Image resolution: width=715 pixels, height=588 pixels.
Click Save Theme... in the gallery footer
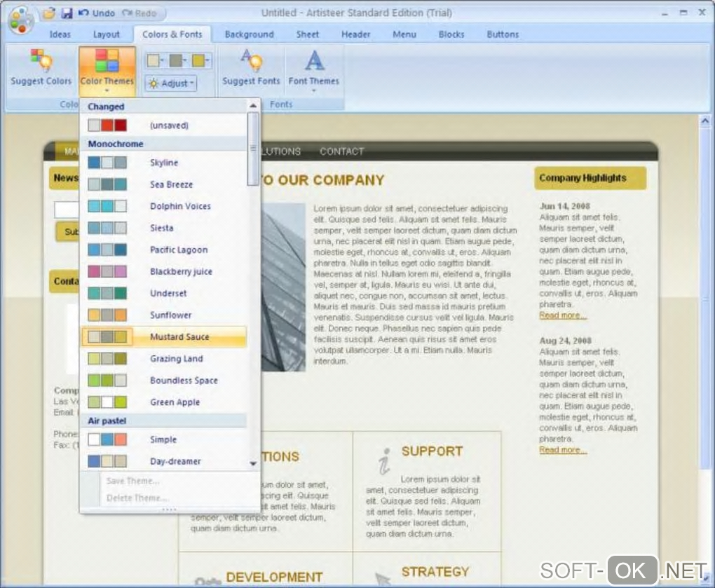(132, 481)
